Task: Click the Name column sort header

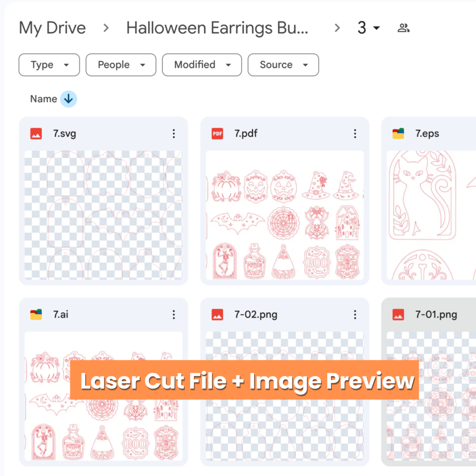Action: (x=43, y=99)
